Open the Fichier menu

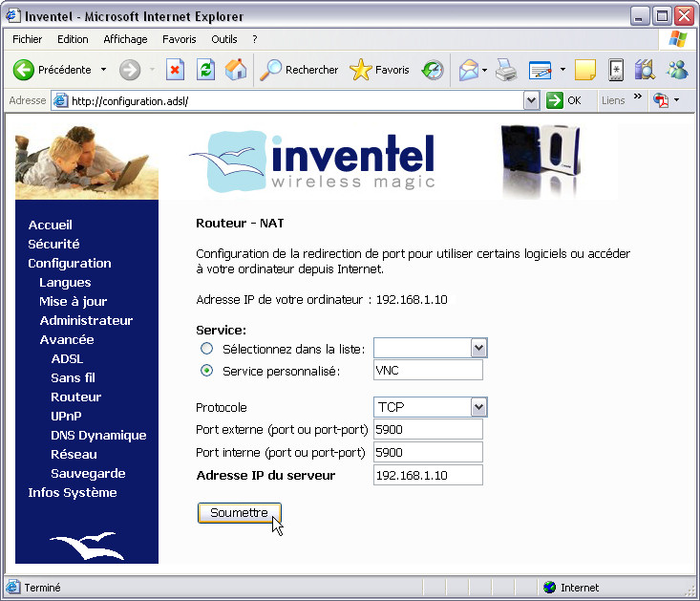[28, 39]
